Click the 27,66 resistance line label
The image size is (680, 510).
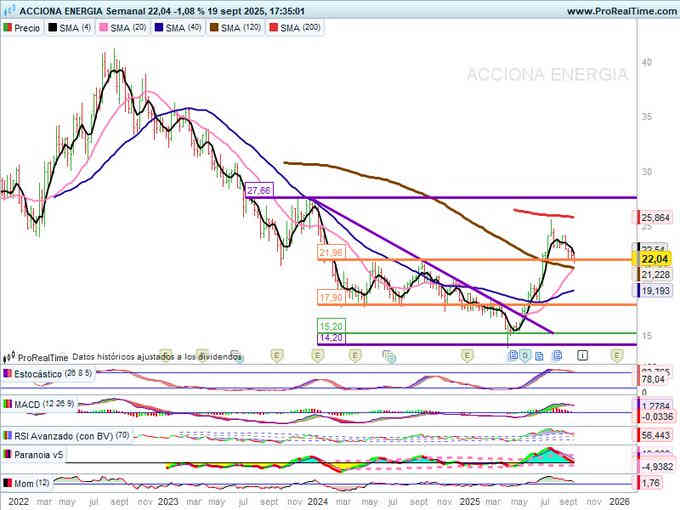tap(259, 190)
